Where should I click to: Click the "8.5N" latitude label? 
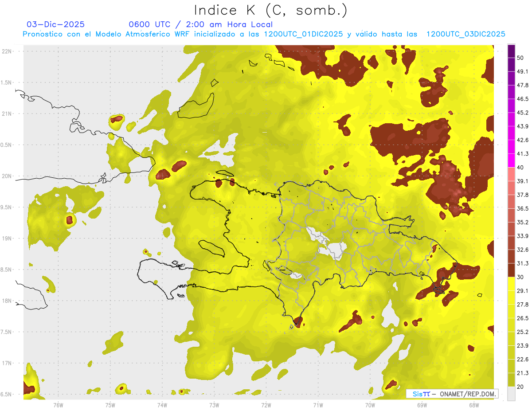click(x=7, y=270)
